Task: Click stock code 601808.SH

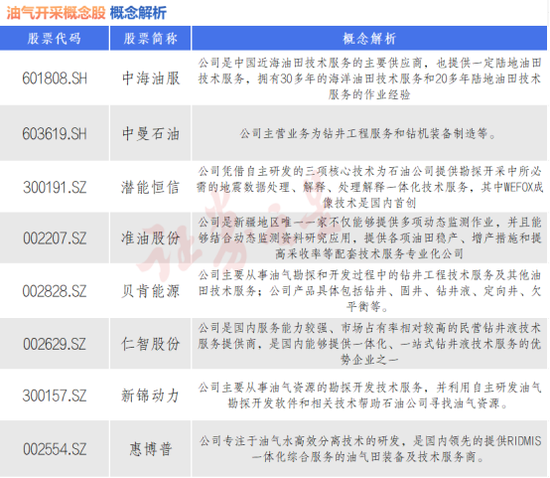Action: tap(55, 78)
